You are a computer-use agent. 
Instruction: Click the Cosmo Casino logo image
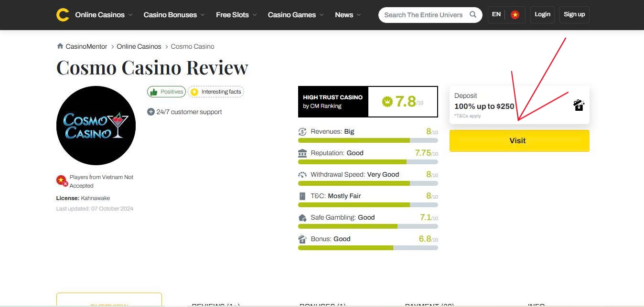click(96, 126)
